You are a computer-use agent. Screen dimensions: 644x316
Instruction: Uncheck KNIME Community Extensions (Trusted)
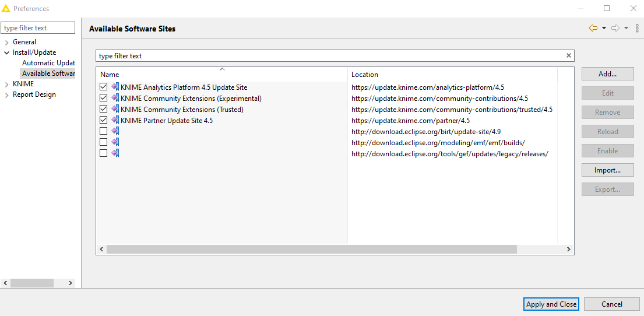click(104, 110)
